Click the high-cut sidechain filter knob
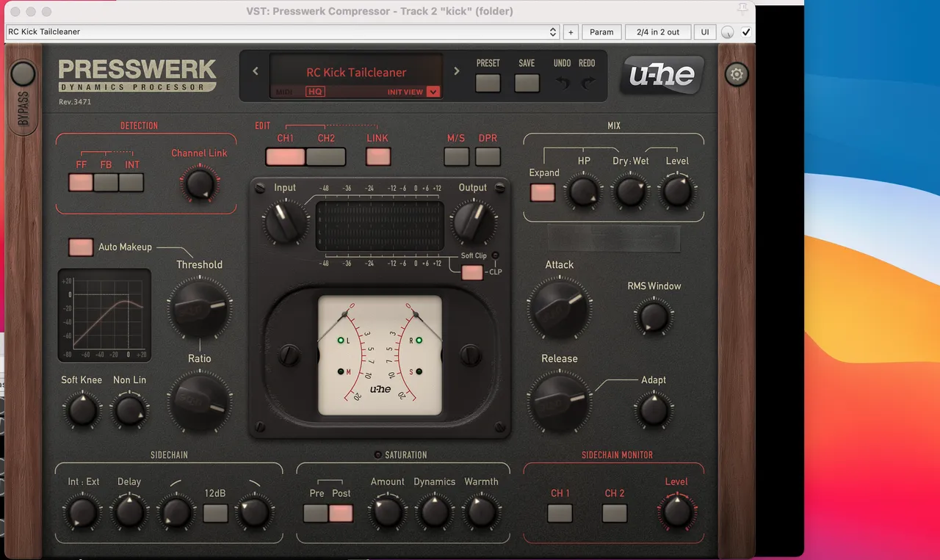The height and width of the screenshot is (560, 940). 255,512
